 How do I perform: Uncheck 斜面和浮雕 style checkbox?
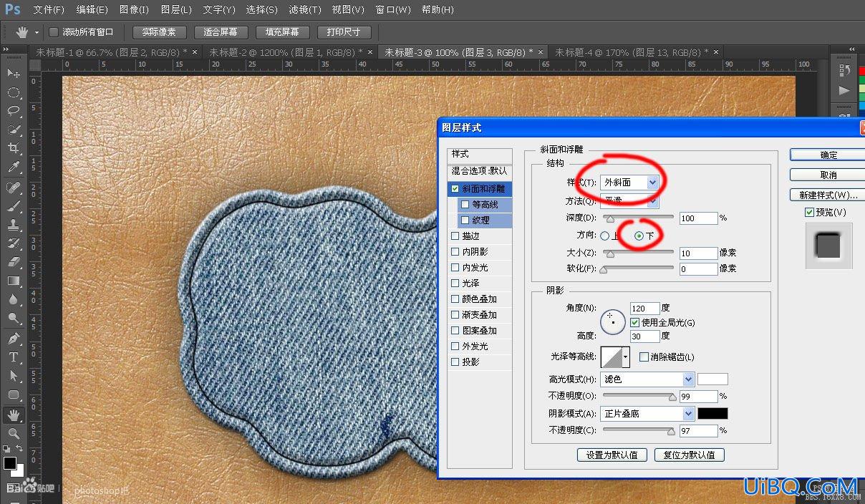455,189
